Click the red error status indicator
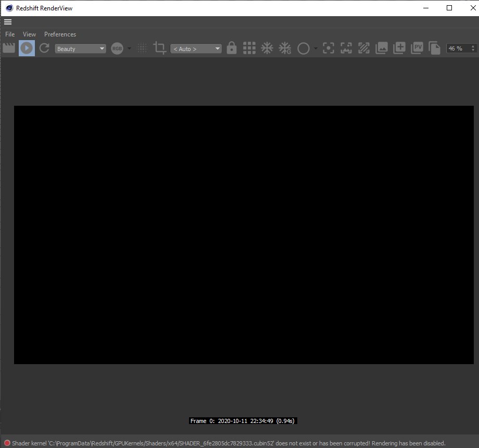 pyautogui.click(x=7, y=443)
